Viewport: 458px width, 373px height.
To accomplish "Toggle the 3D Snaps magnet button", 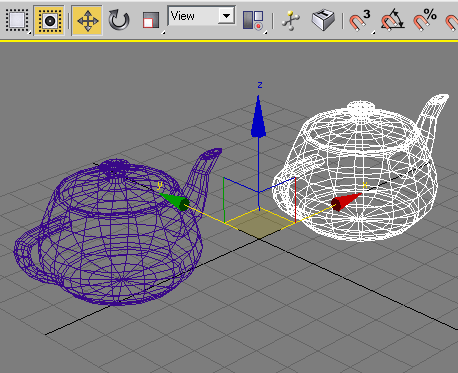I will coord(361,21).
